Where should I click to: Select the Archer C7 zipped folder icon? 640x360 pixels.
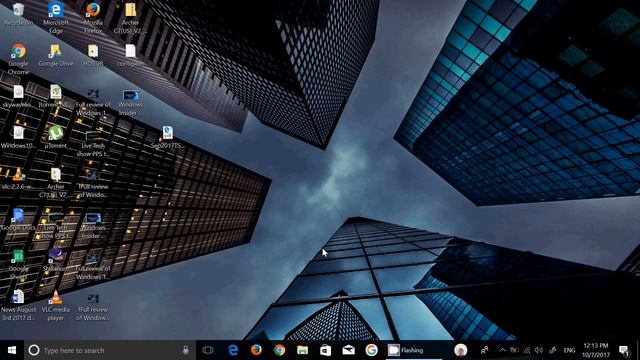tap(130, 18)
